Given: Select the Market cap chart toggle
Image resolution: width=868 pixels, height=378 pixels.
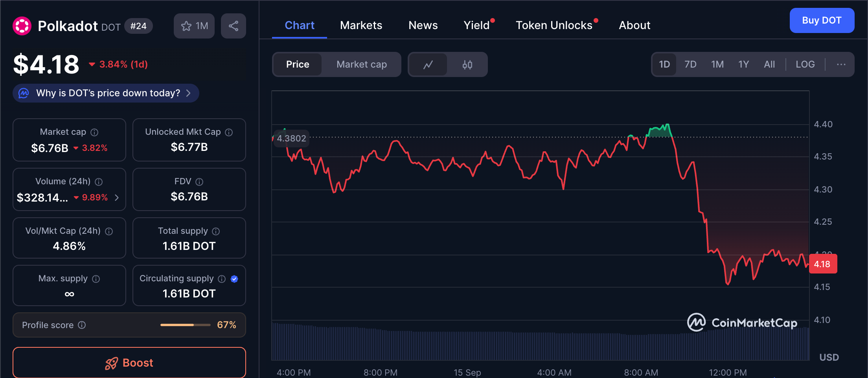Looking at the screenshot, I should [362, 64].
